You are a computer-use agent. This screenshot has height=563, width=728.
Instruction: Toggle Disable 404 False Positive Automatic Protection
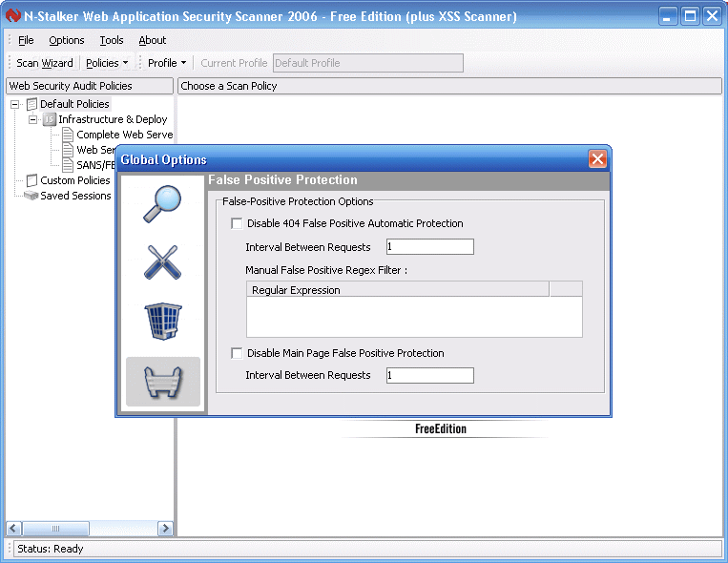pyautogui.click(x=237, y=223)
